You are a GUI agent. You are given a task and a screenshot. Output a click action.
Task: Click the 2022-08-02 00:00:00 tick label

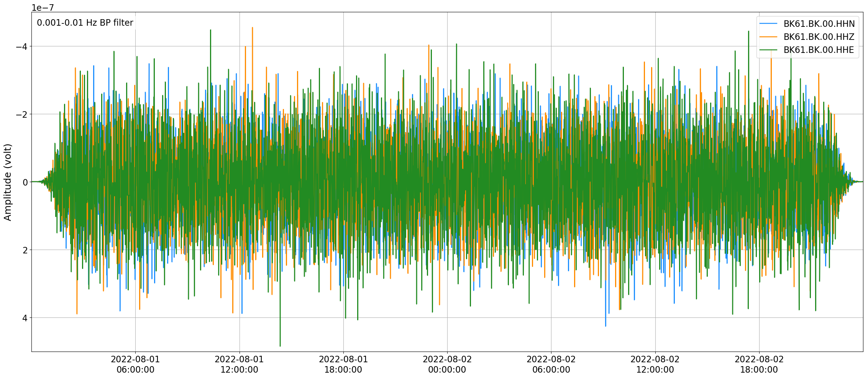point(447,365)
